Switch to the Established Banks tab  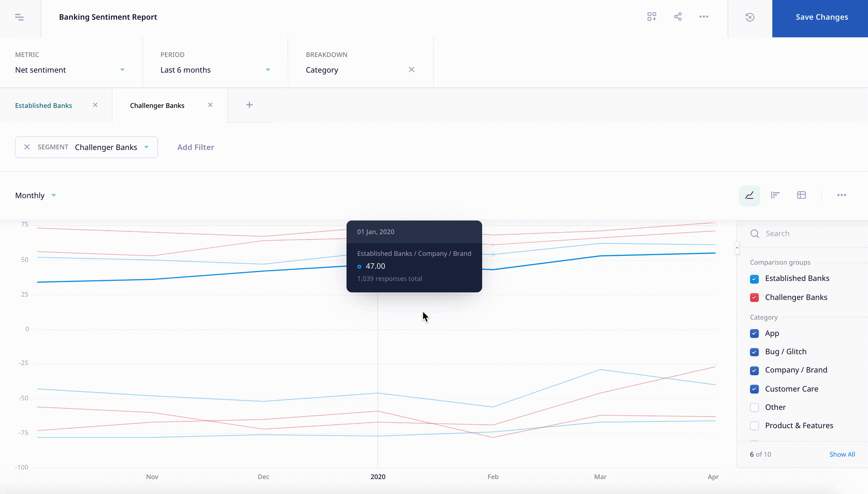tap(44, 106)
